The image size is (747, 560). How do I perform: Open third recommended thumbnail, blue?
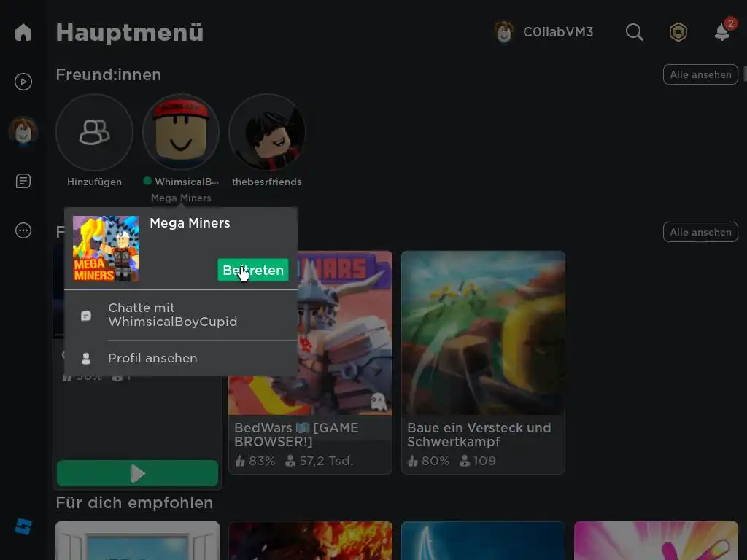click(x=483, y=541)
